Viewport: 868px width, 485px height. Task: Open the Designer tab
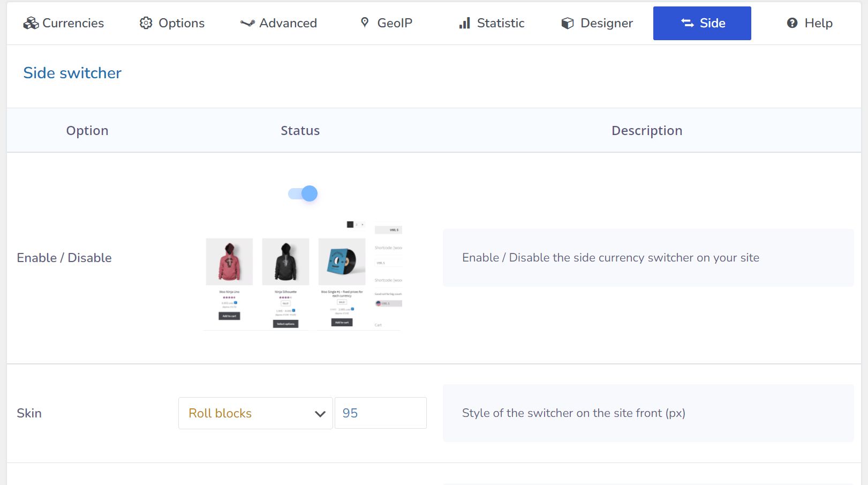606,23
